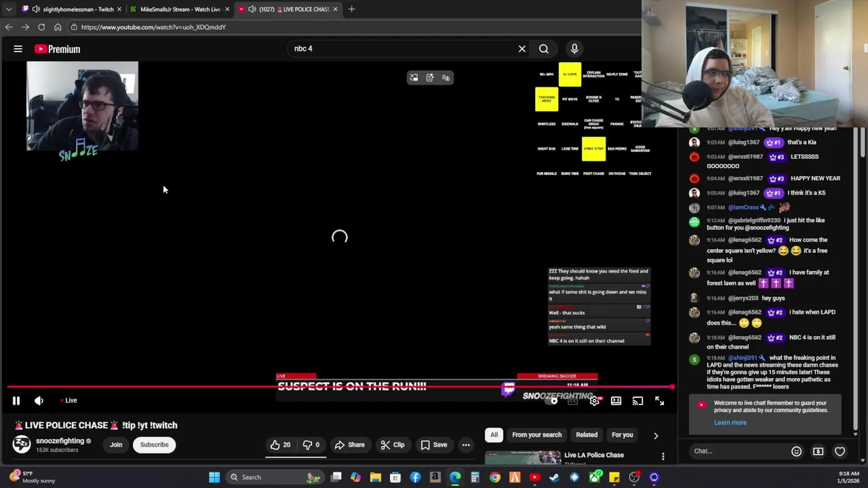Close the LIVE POLICE CHASE browser tab

pyautogui.click(x=335, y=9)
